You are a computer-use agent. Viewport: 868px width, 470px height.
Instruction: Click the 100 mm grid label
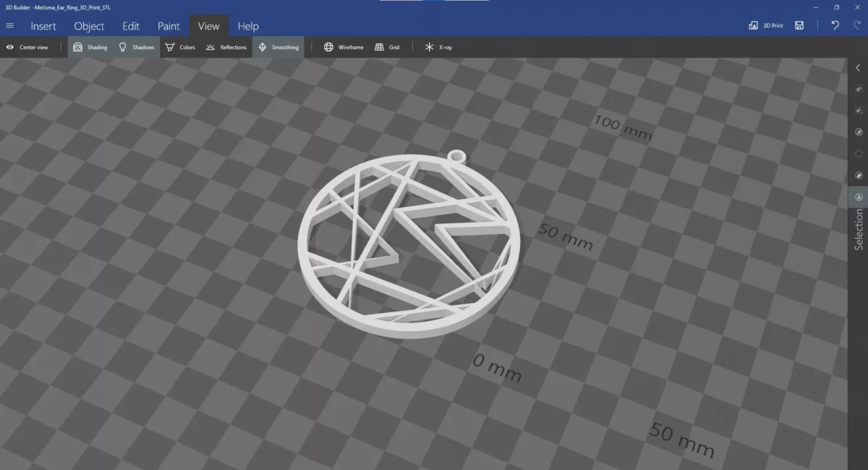pos(623,128)
